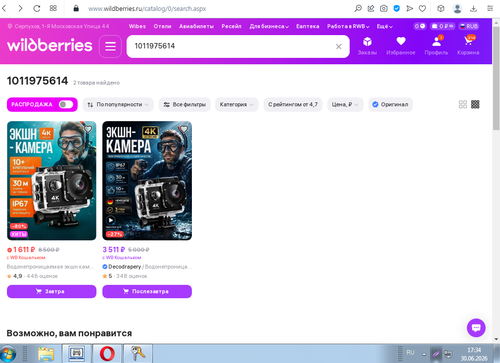Open the Opera speed dial grid icon
The height and width of the screenshot is (363, 500).
tap(53, 8)
